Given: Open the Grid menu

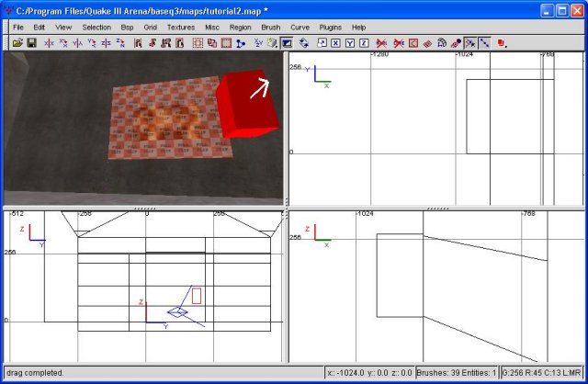Looking at the screenshot, I should [151, 27].
